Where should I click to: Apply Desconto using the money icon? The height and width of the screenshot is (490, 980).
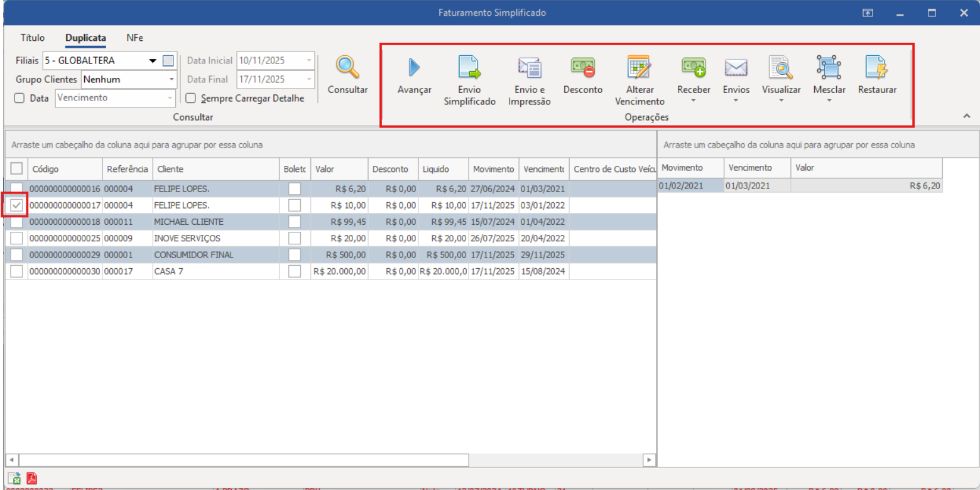582,67
